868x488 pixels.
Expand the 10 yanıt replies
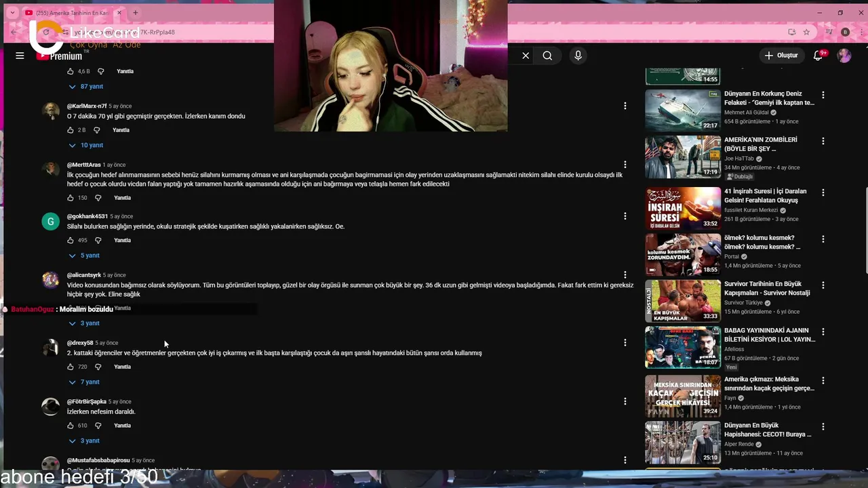point(86,145)
